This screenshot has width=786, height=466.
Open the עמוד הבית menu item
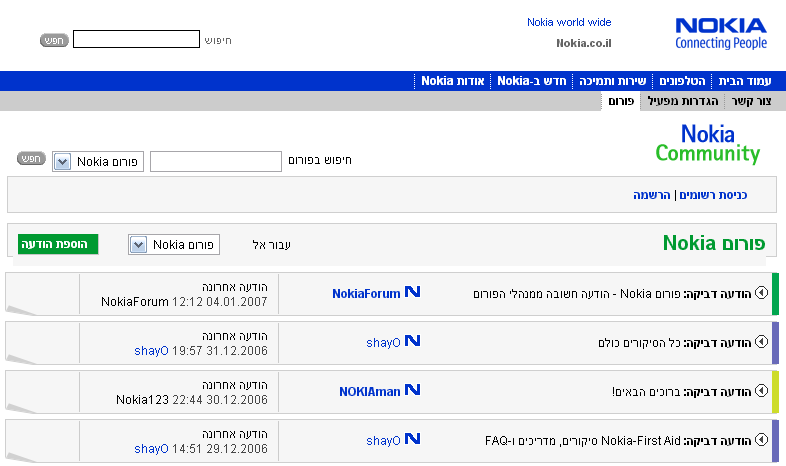pyautogui.click(x=745, y=81)
